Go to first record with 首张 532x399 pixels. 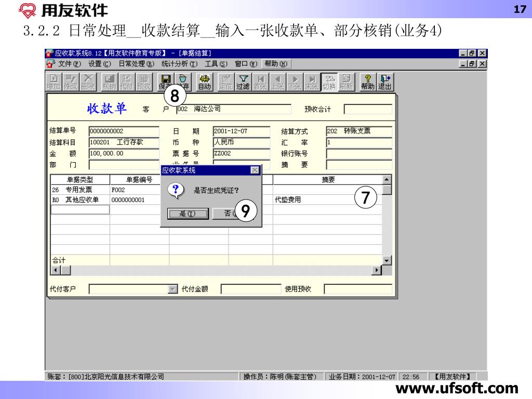click(260, 82)
